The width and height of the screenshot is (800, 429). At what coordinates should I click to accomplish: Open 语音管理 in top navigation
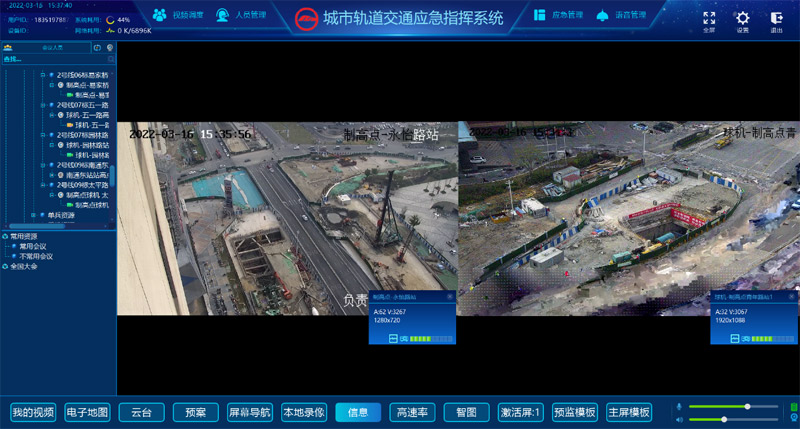point(621,16)
